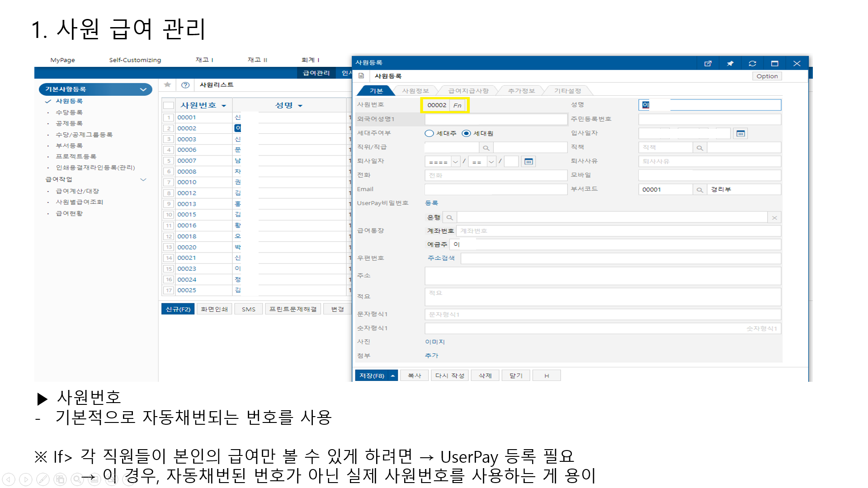Viewport: 868px width, 488px height.
Task: Open calendar picker for 입사일자
Action: coord(741,133)
